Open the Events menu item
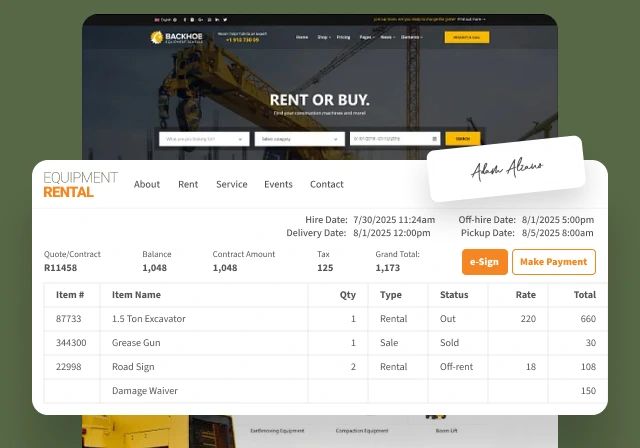 pos(278,184)
